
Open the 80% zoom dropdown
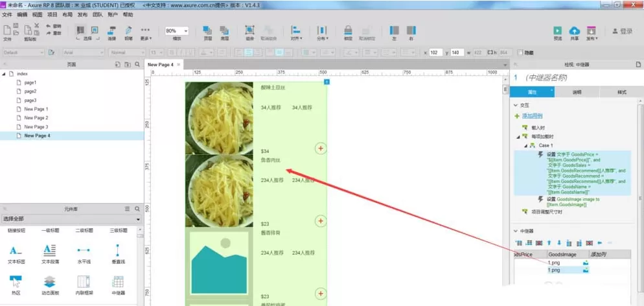[177, 31]
